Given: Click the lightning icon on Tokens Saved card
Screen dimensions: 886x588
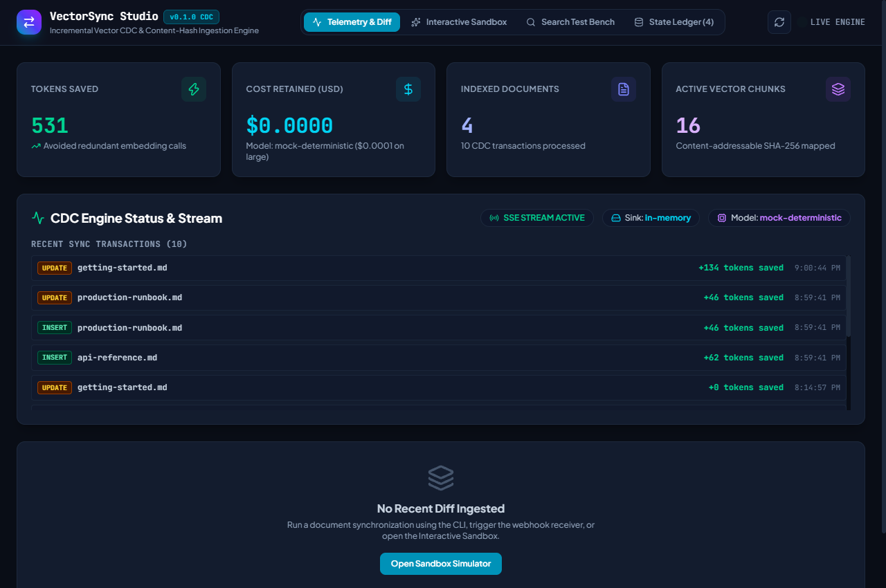Looking at the screenshot, I should (194, 89).
